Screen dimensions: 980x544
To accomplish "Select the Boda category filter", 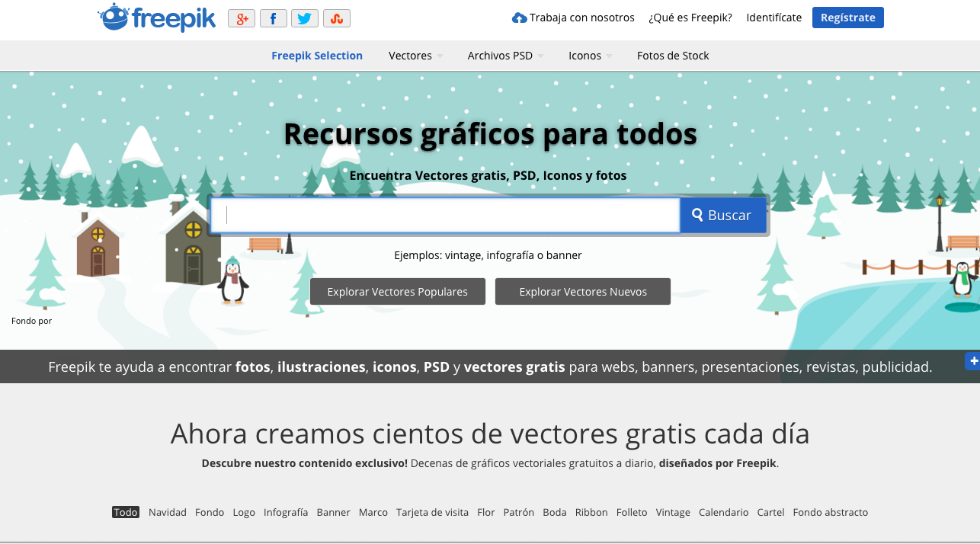I will point(555,512).
